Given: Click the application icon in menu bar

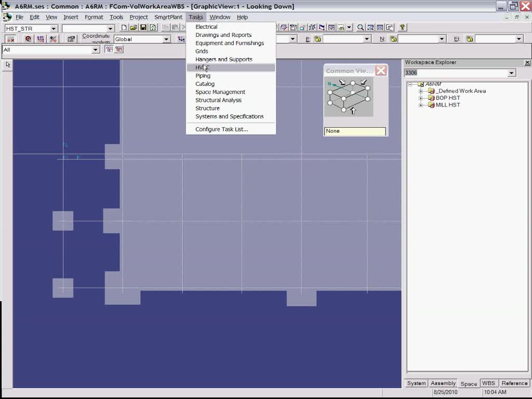Looking at the screenshot, I should [7, 17].
